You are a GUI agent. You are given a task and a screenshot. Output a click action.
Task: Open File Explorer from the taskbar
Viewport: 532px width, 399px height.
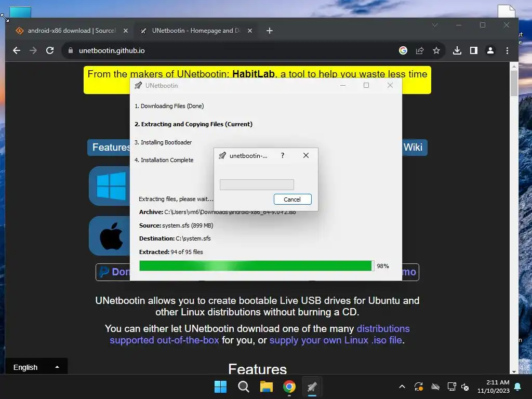267,387
